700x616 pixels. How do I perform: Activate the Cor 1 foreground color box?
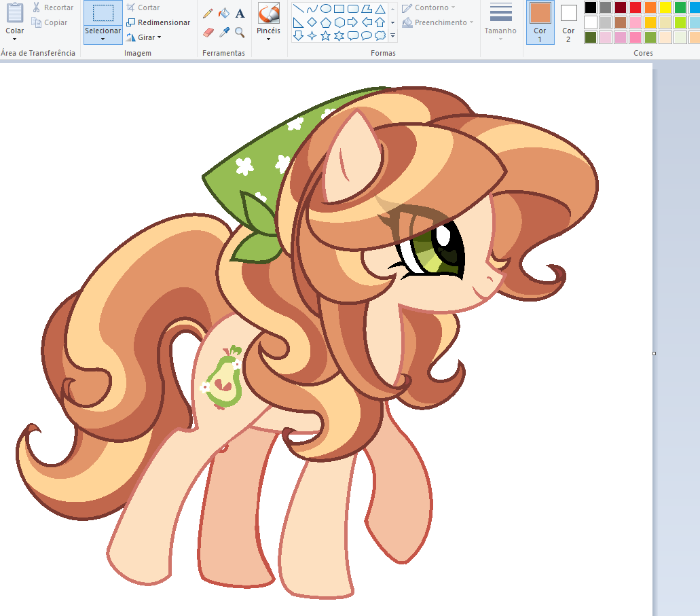click(540, 22)
